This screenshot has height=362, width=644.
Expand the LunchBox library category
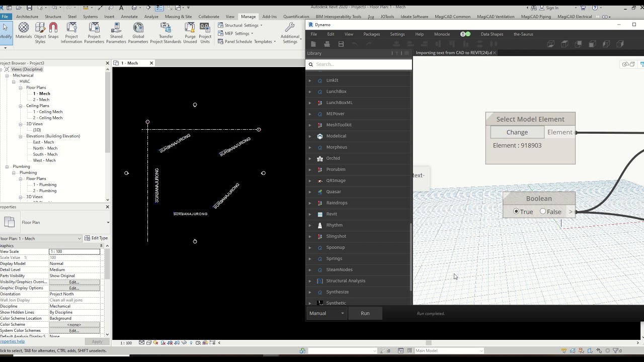(309, 92)
